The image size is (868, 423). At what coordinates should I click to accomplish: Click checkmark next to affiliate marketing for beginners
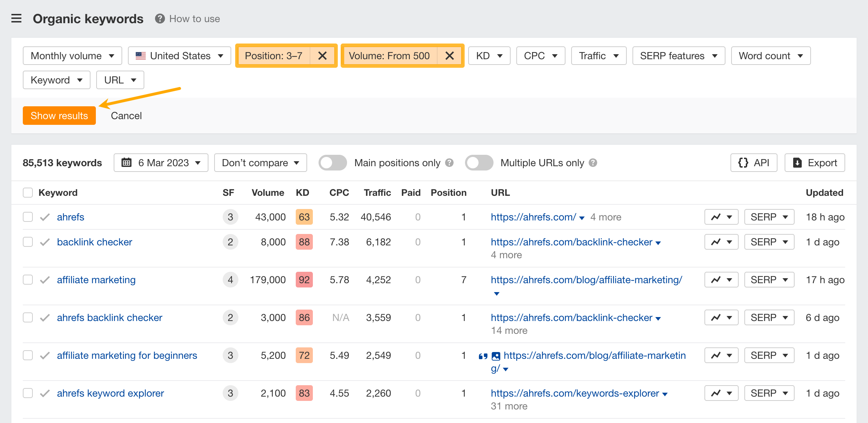(x=45, y=355)
